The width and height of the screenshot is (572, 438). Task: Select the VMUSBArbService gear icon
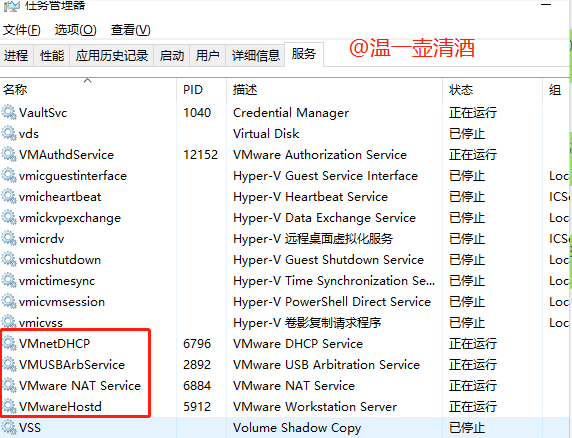click(x=9, y=364)
